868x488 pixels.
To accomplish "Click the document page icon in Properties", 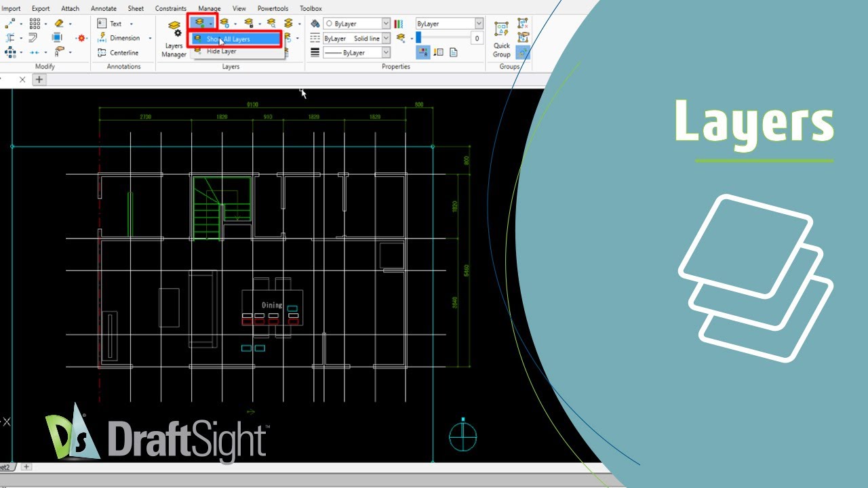I will click(454, 53).
